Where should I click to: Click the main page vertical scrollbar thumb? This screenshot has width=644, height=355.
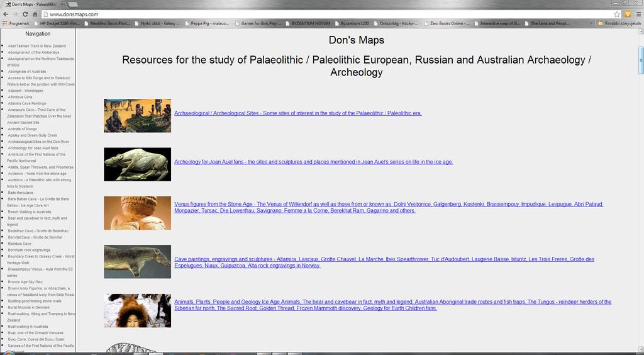[x=641, y=60]
